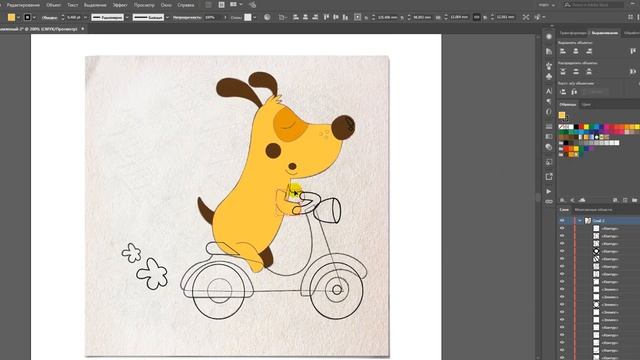Image resolution: width=640 pixels, height=360 pixels.
Task: Toggle the constrain width and height proportions link
Action: pos(476,17)
